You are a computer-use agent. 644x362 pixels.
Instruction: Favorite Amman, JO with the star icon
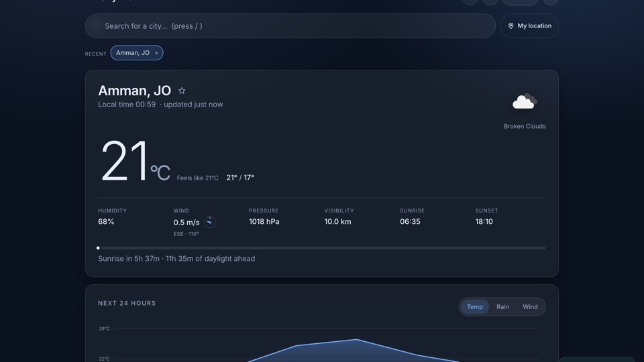pyautogui.click(x=182, y=90)
